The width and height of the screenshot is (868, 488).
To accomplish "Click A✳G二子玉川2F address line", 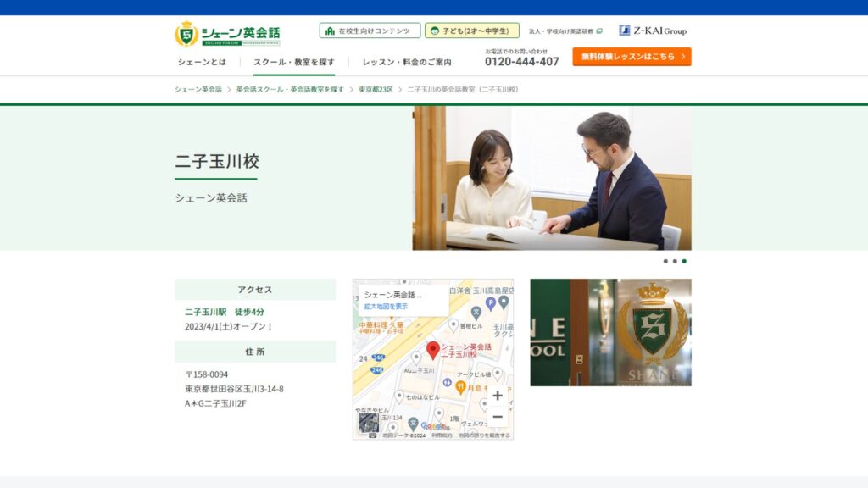I will pos(216,403).
